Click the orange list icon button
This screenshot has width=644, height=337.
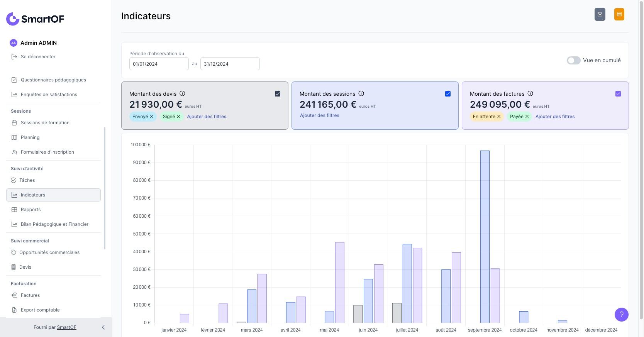(x=619, y=14)
